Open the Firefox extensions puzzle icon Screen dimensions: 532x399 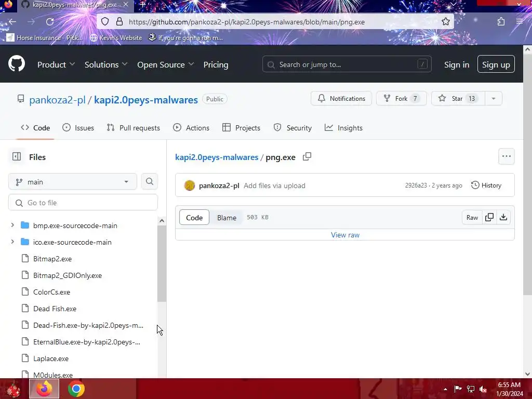(x=501, y=22)
